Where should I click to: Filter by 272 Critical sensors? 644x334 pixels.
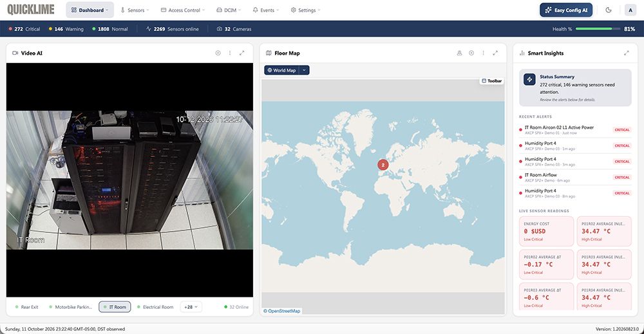coord(24,29)
